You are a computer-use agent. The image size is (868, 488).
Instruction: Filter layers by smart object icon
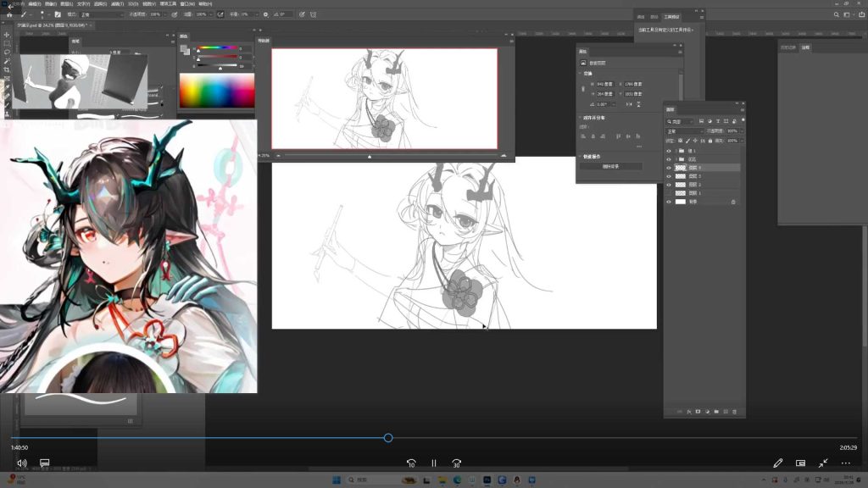tap(734, 121)
